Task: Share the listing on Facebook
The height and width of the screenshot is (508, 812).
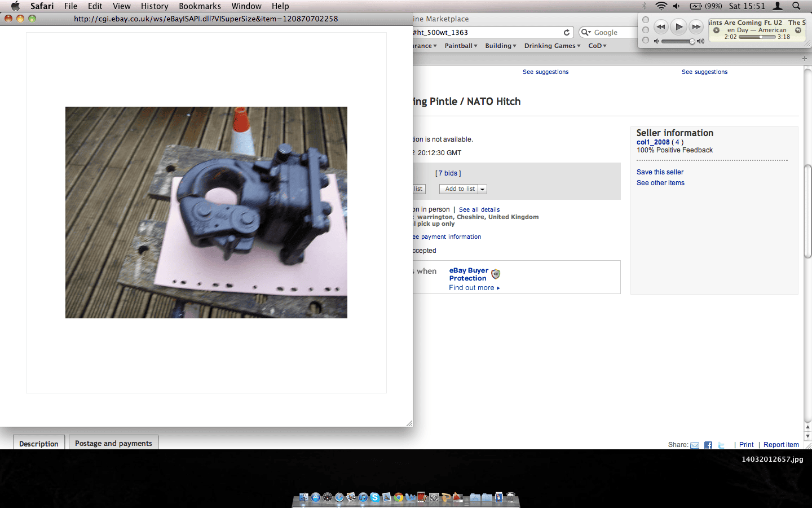Action: pos(708,445)
